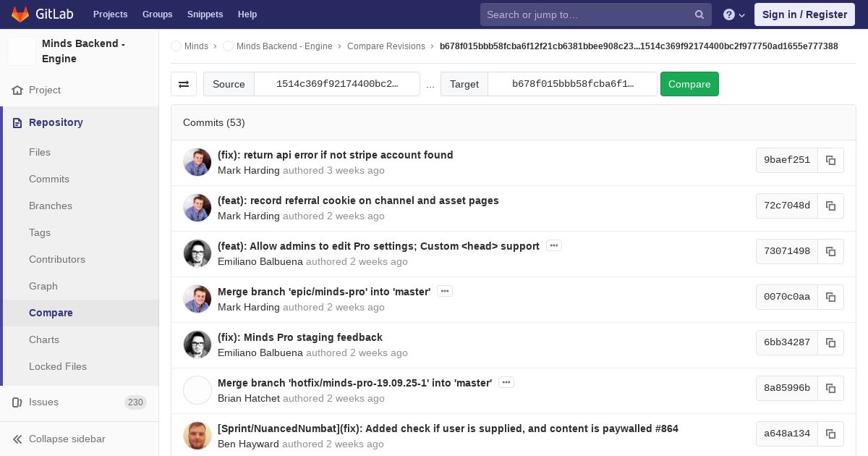Screen dimensions: 868x456
Task: Click Emiliano Balbuena avatar on Pro settings commit
Action: pos(197,253)
